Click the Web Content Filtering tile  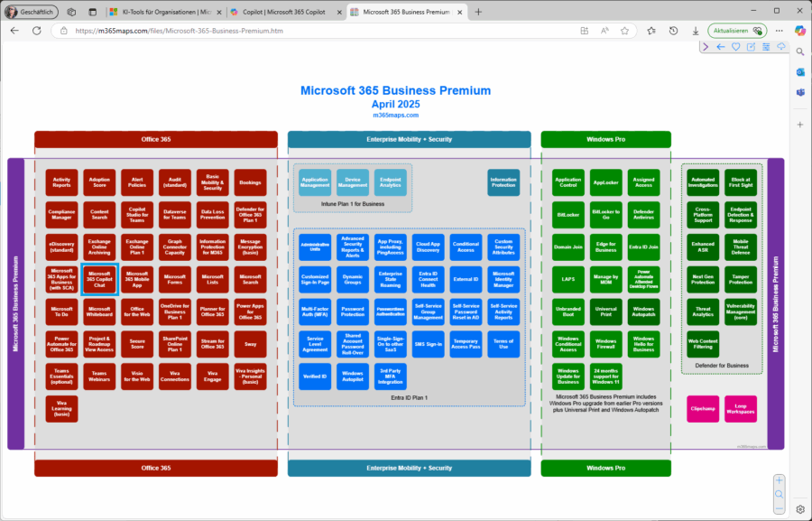(703, 344)
